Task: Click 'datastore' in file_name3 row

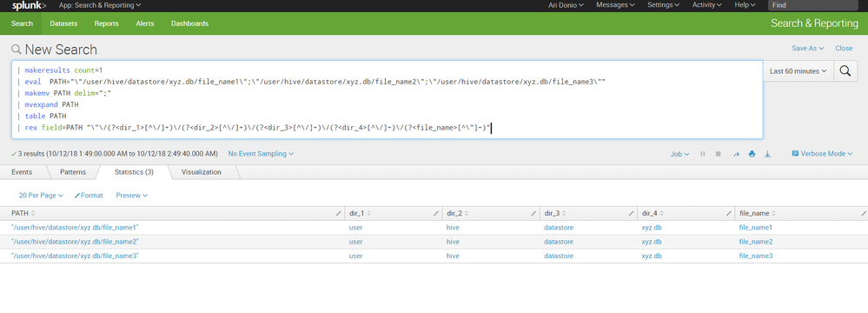Action: (x=559, y=256)
